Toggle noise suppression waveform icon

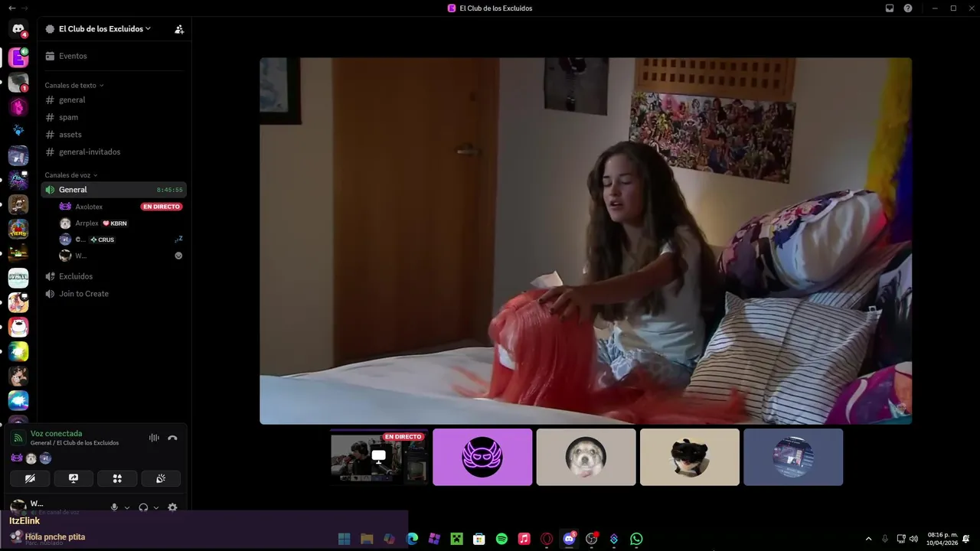154,438
